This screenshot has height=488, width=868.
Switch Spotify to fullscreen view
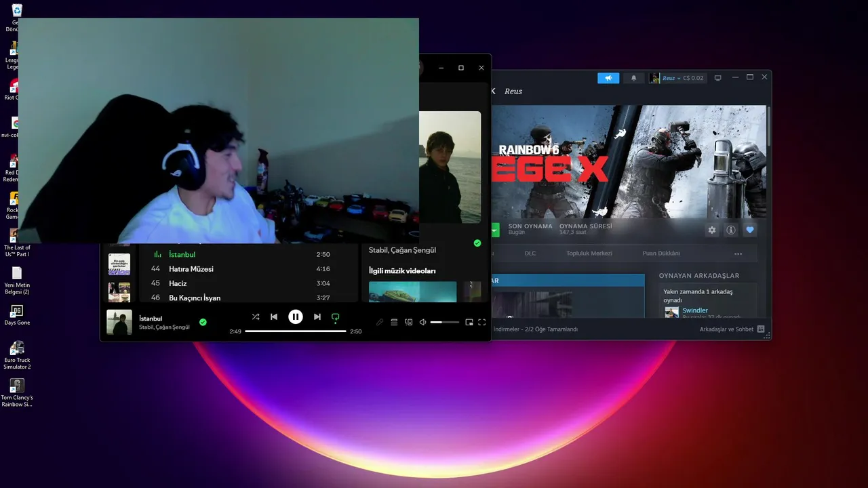click(x=482, y=323)
